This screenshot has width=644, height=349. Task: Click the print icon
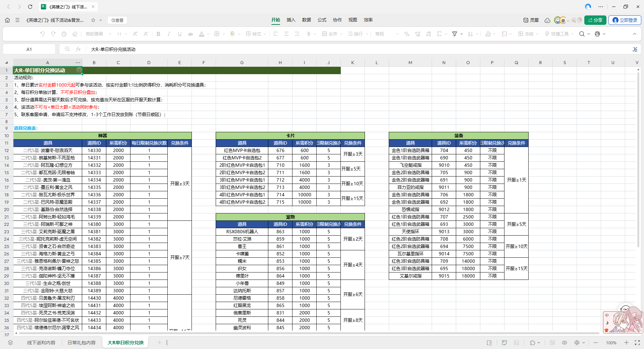[597, 34]
